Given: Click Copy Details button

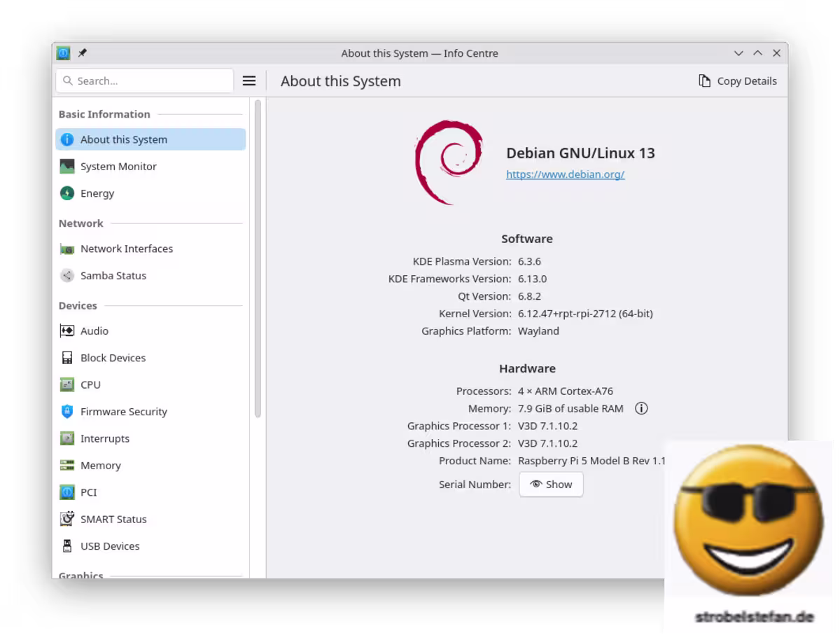Looking at the screenshot, I should (x=738, y=81).
